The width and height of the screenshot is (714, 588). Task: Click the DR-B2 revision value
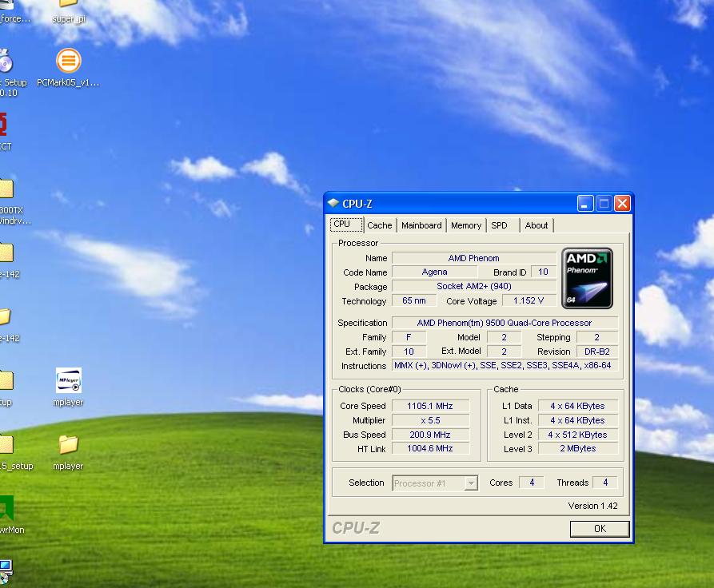597,352
